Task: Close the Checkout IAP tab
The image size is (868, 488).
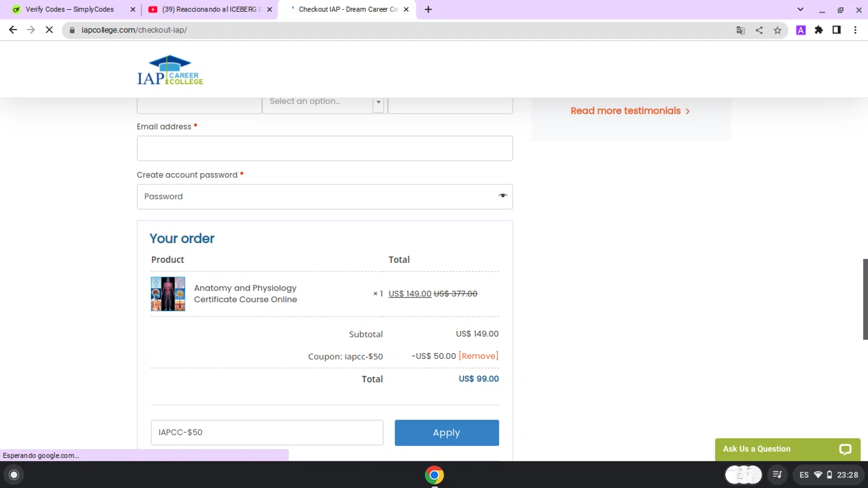Action: coord(406,9)
